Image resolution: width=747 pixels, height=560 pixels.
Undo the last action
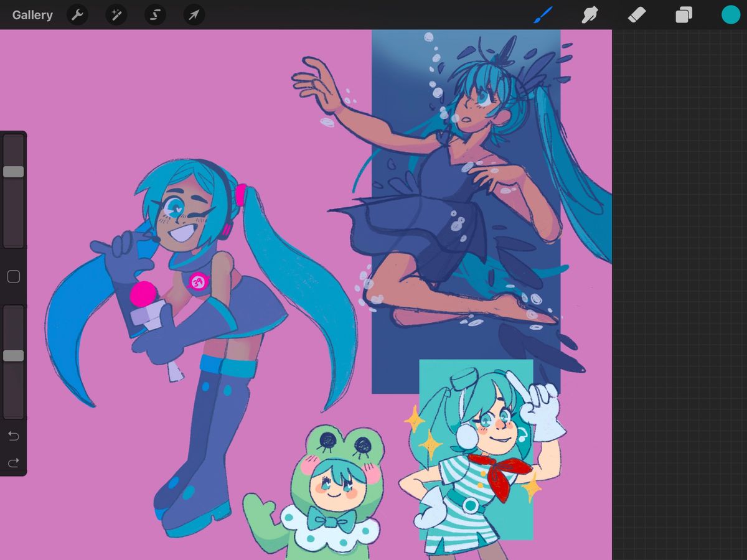pyautogui.click(x=14, y=436)
